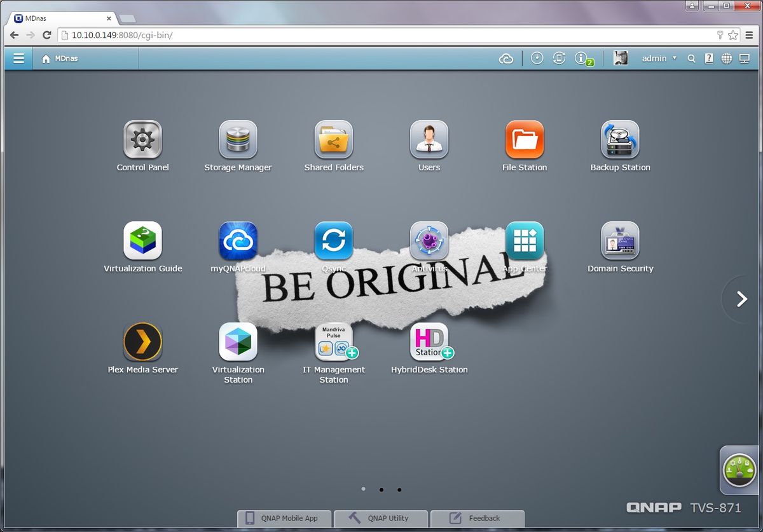Open the App Center

524,241
